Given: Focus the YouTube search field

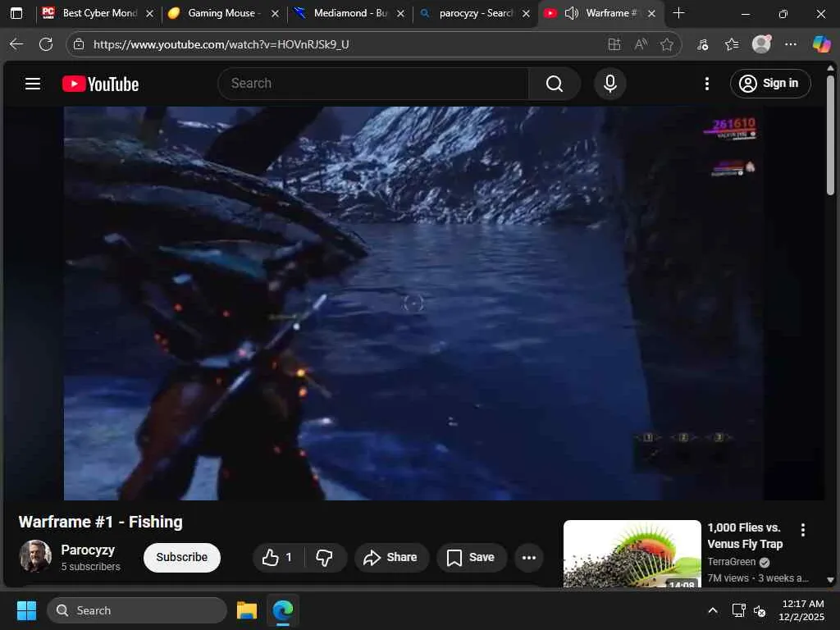Looking at the screenshot, I should pos(373,84).
